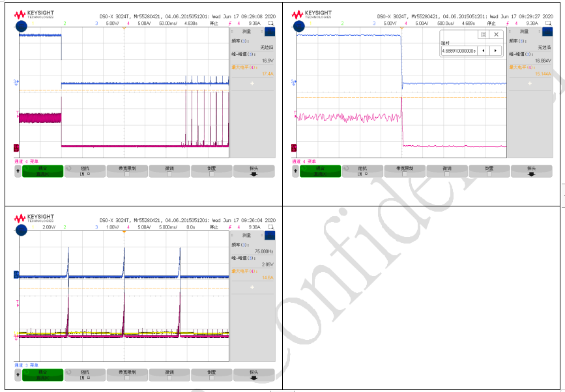The width and height of the screenshot is (565, 392).
Task: Click the back up-arrow softkey in 09:26:04 capture
Action: (18, 375)
